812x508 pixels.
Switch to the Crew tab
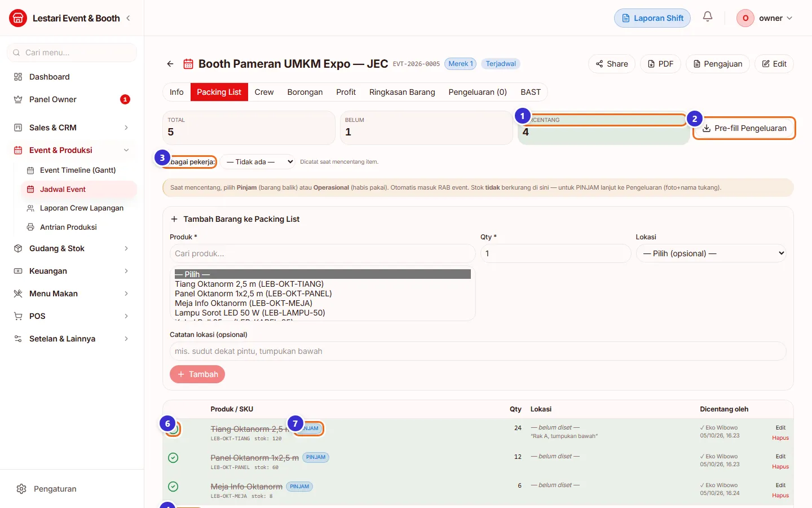coord(264,92)
